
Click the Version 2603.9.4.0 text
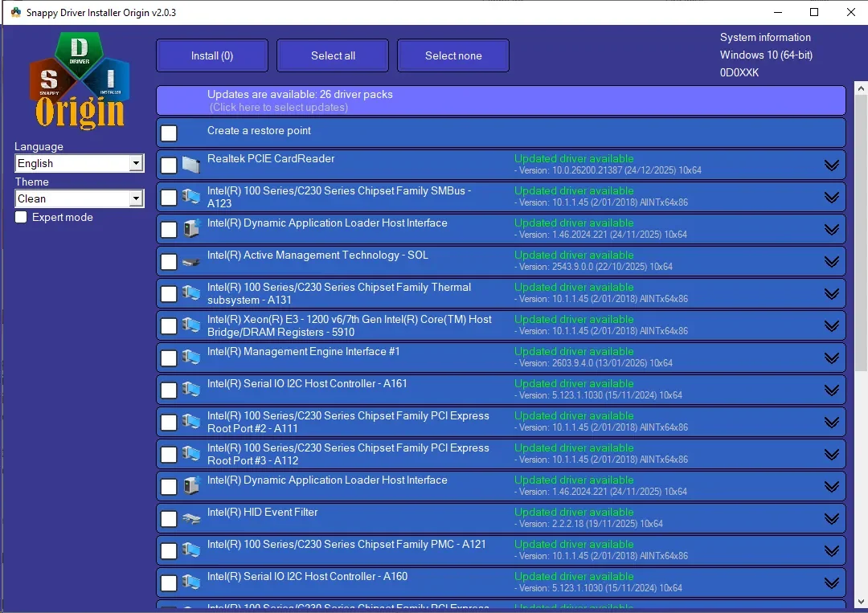pos(593,363)
